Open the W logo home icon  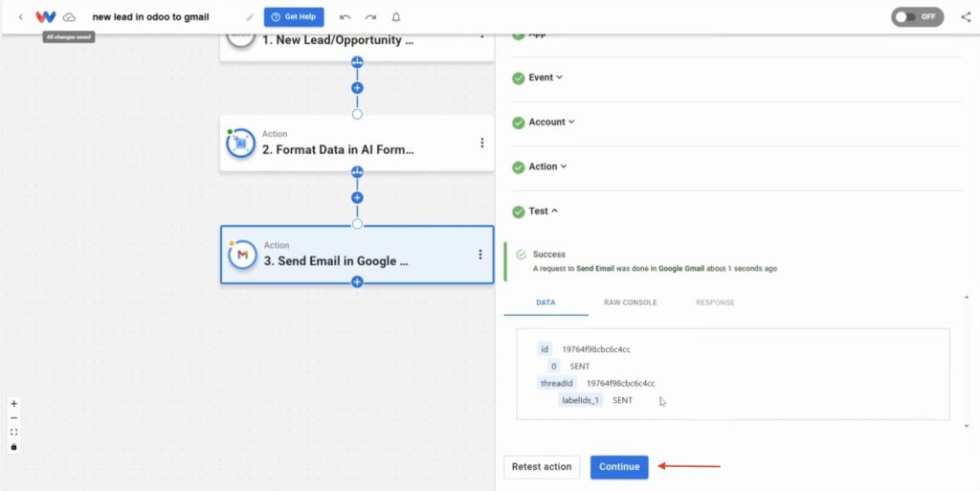coord(46,17)
